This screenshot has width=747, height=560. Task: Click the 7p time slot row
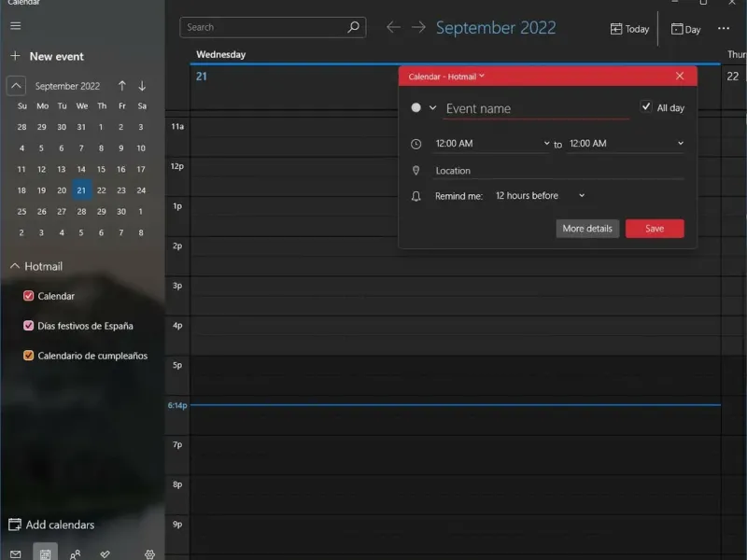[x=456, y=455]
